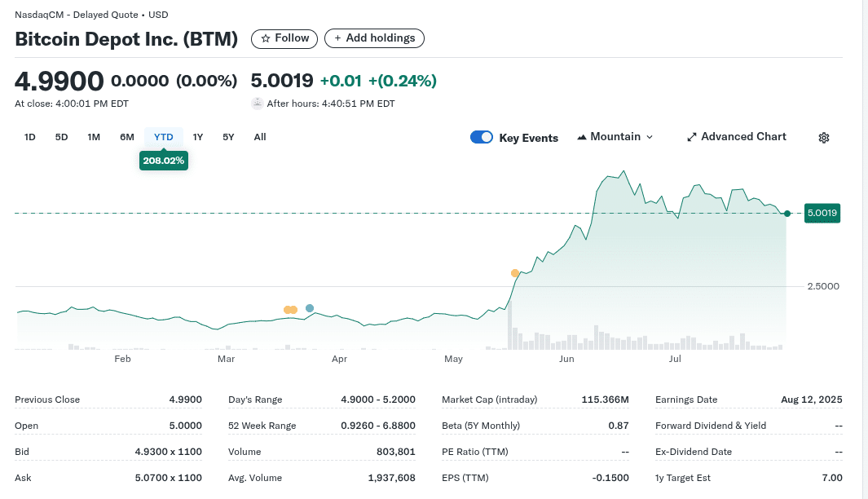Screen dimensions: 868x499
Task: Click the Avg. Volume value 1,937,608
Action: (x=391, y=478)
